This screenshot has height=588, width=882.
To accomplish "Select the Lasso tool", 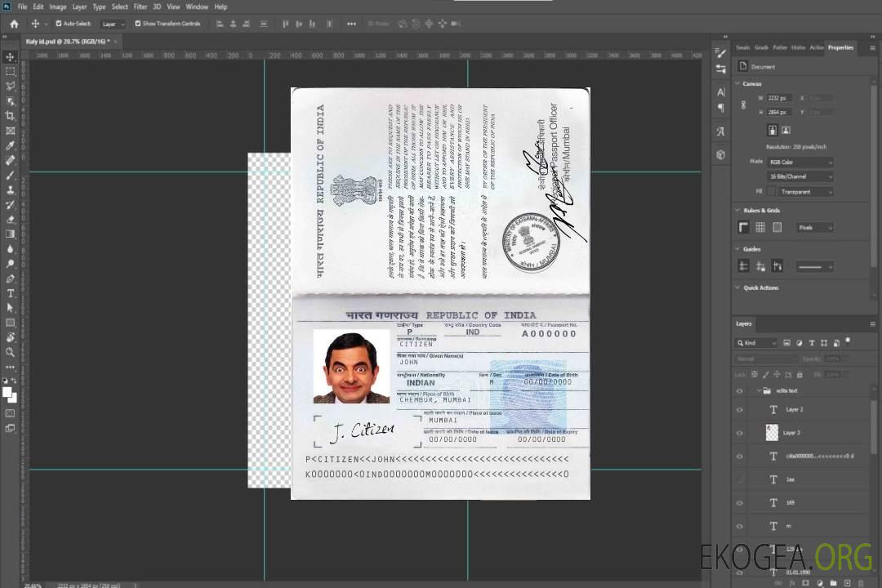I will click(x=10, y=86).
